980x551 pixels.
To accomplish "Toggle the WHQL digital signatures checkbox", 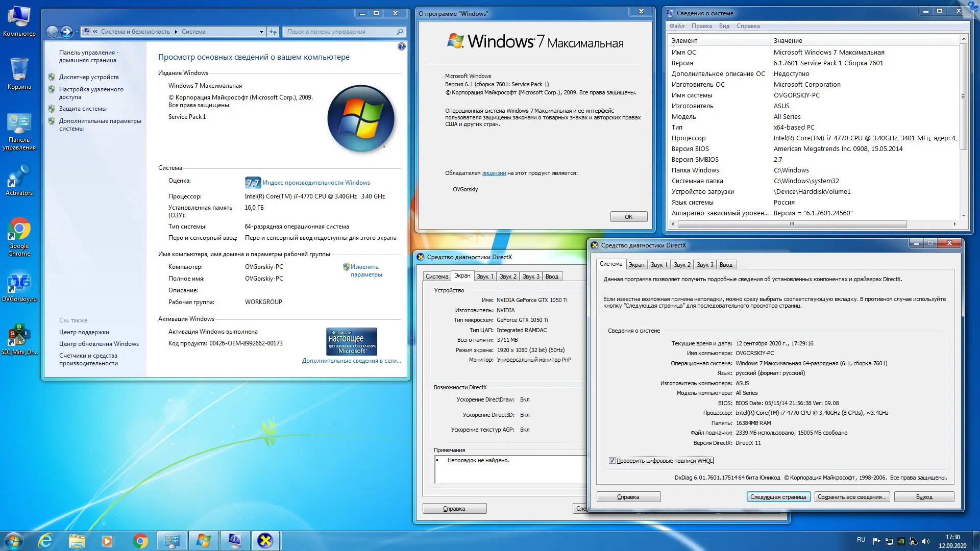I will point(612,461).
